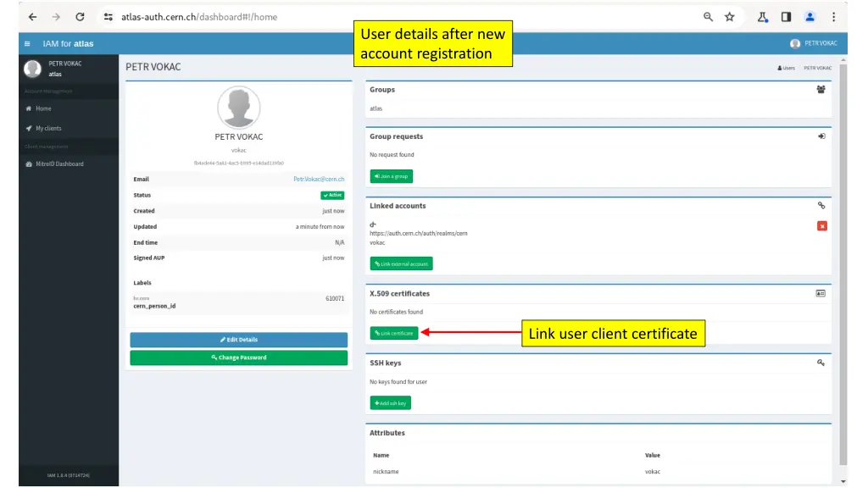
Task: Click the Group requests sign-in icon
Action: point(821,136)
